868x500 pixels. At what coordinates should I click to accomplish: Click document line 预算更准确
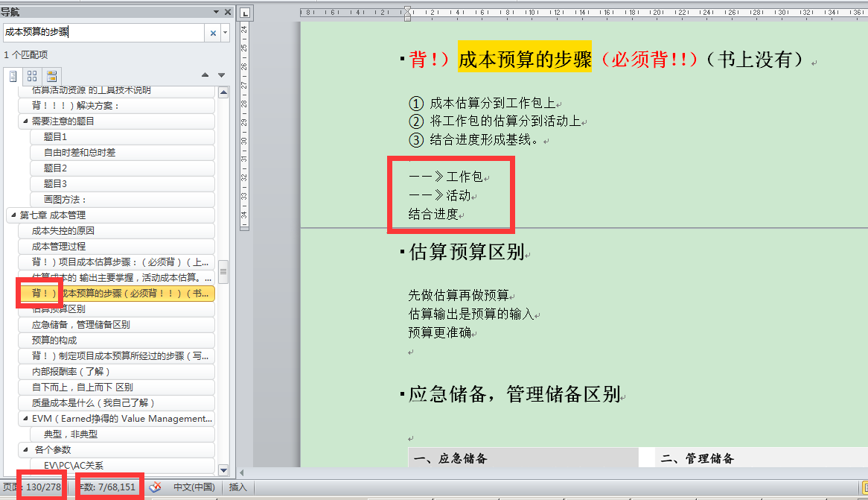click(439, 332)
